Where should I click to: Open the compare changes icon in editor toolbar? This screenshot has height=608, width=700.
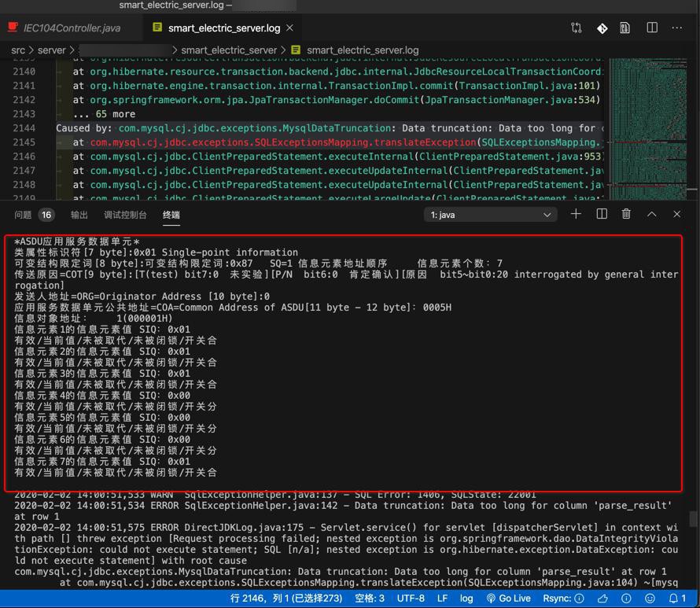click(x=577, y=28)
